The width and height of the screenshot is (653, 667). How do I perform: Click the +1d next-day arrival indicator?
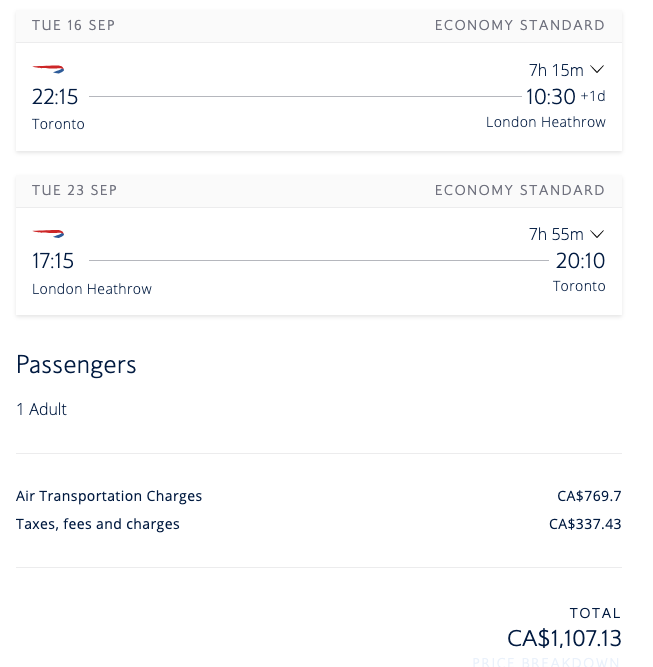point(593,96)
